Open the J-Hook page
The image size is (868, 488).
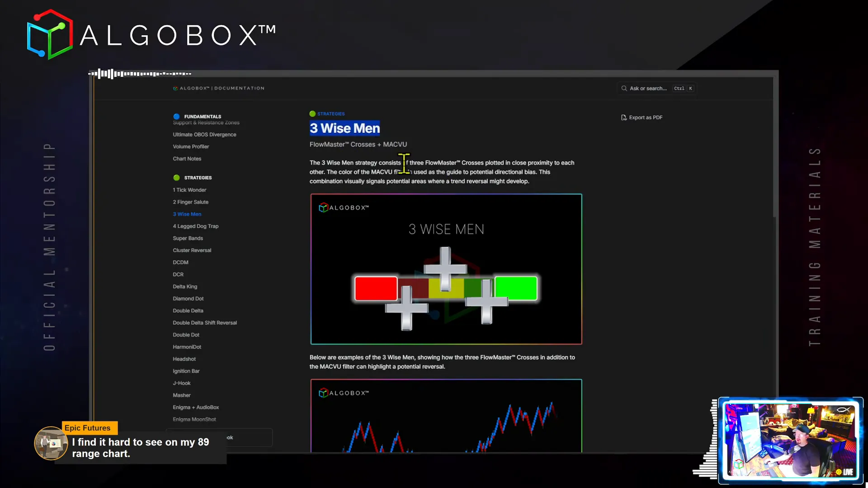pyautogui.click(x=182, y=383)
